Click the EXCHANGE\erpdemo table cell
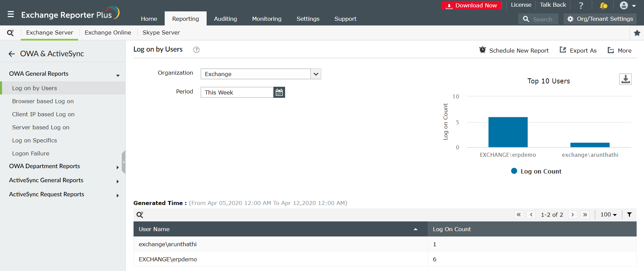The image size is (644, 271). (280, 259)
